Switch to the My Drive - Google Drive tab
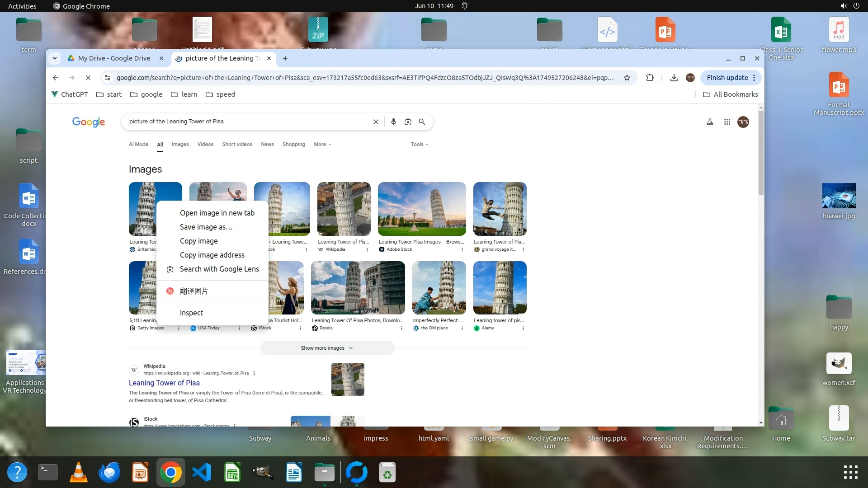The height and width of the screenshot is (488, 868). point(114,58)
